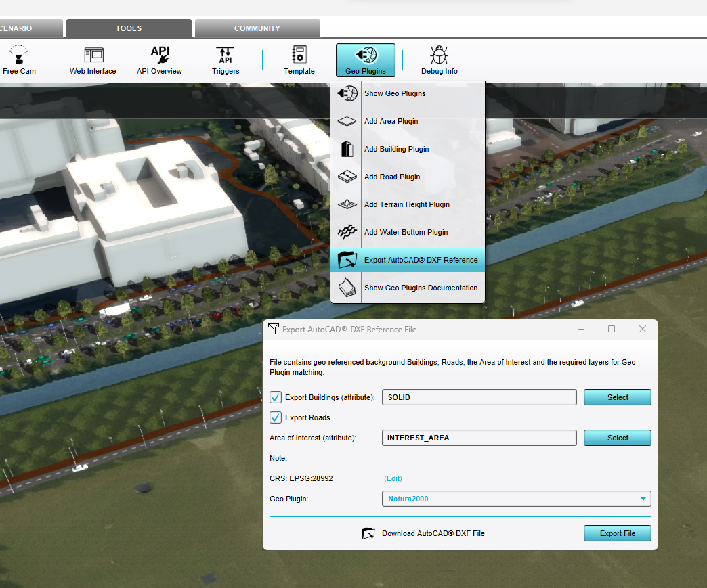707x588 pixels.
Task: Switch to the Community tab
Action: pyautogui.click(x=257, y=28)
